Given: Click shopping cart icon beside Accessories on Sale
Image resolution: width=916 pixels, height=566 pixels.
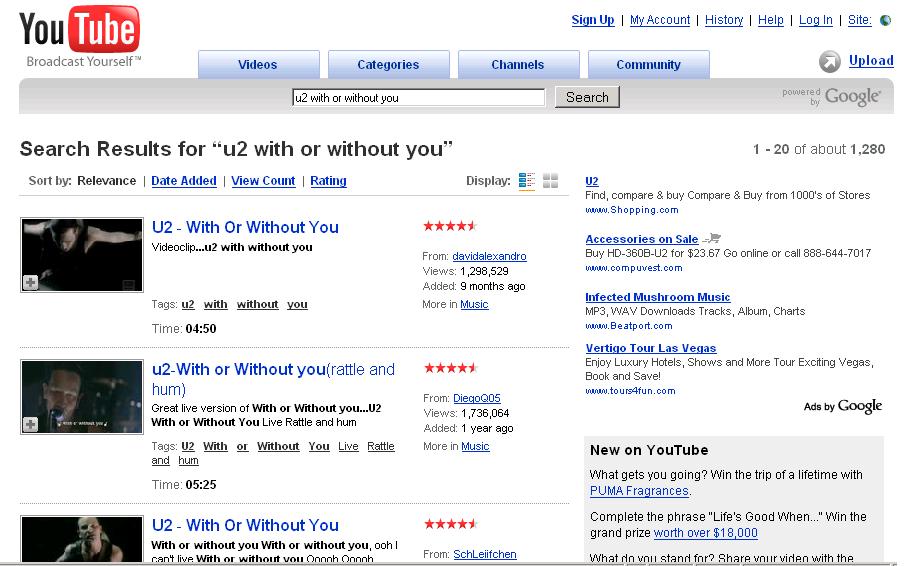Looking at the screenshot, I should [712, 238].
